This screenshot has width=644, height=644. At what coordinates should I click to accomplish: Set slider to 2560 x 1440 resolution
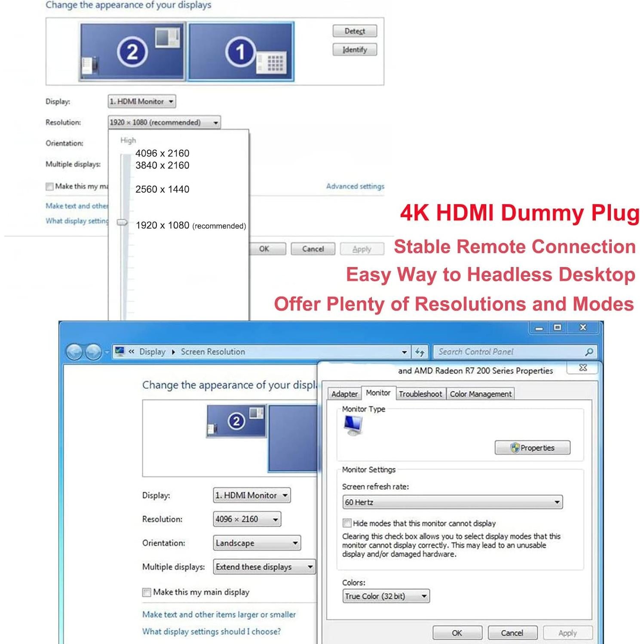click(x=122, y=189)
